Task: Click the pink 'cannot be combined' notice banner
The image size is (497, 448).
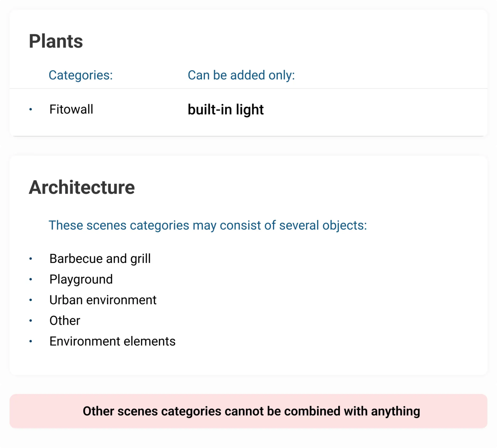Action: click(x=248, y=411)
